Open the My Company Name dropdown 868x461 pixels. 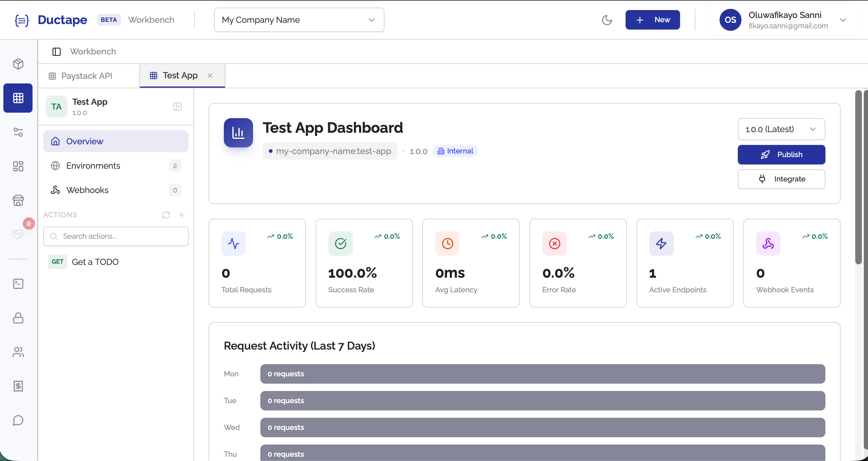(x=299, y=20)
